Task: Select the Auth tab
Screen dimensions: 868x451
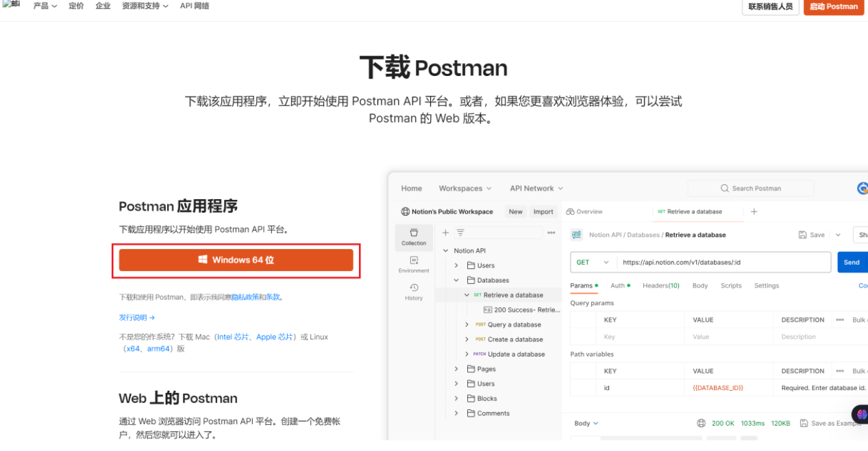Action: pos(620,285)
